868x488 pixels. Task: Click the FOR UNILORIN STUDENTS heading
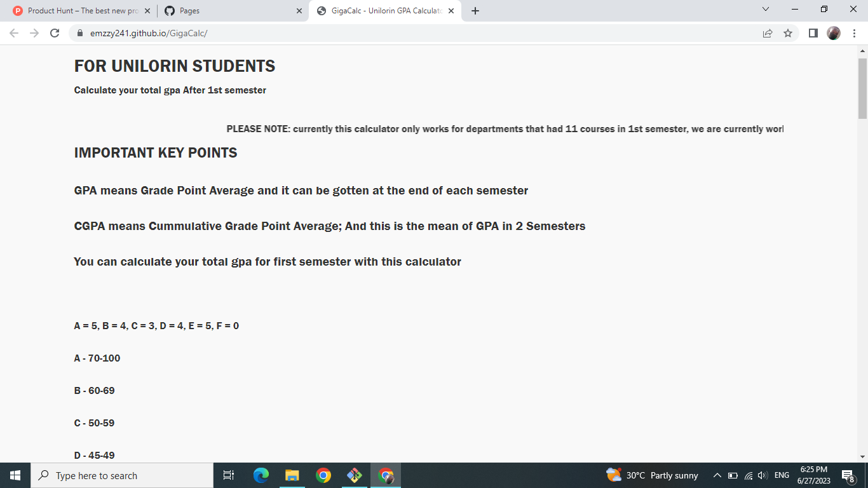click(175, 66)
